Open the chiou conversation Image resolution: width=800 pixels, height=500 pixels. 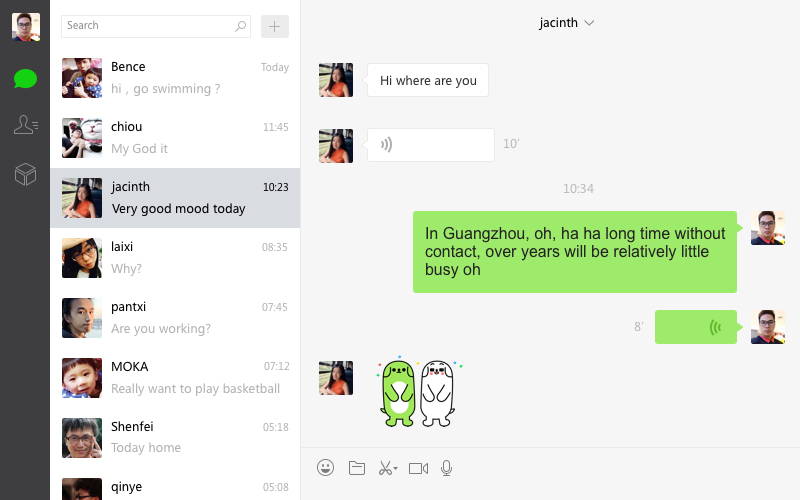(175, 138)
